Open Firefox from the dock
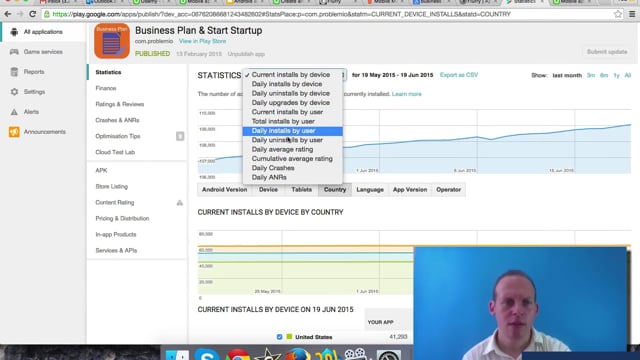 tap(298, 354)
